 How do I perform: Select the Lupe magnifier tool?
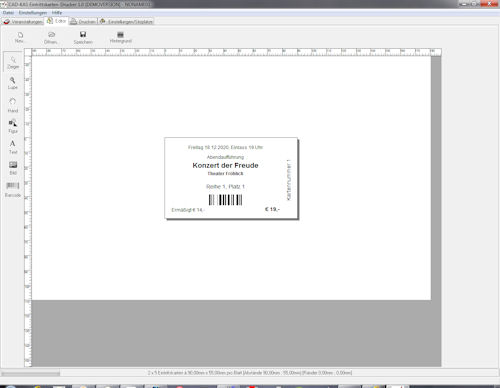(13, 83)
